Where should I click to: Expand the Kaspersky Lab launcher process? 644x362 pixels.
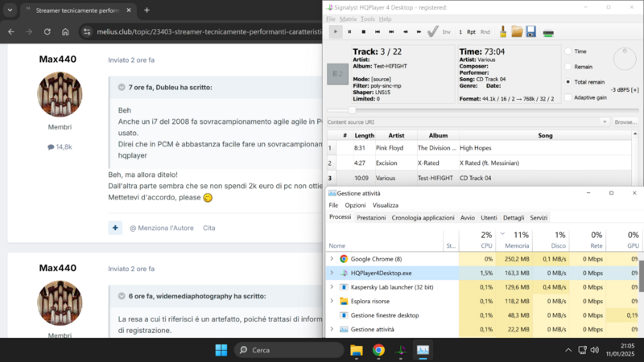point(332,287)
